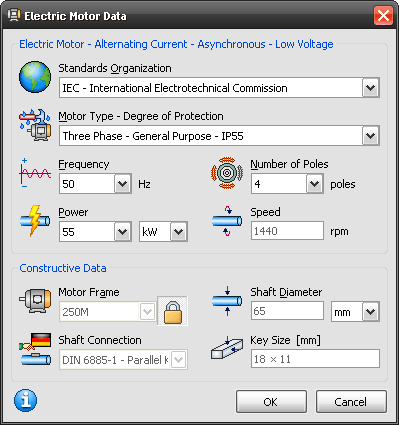Click the Hz unit text
The image size is (399, 425).
(144, 184)
